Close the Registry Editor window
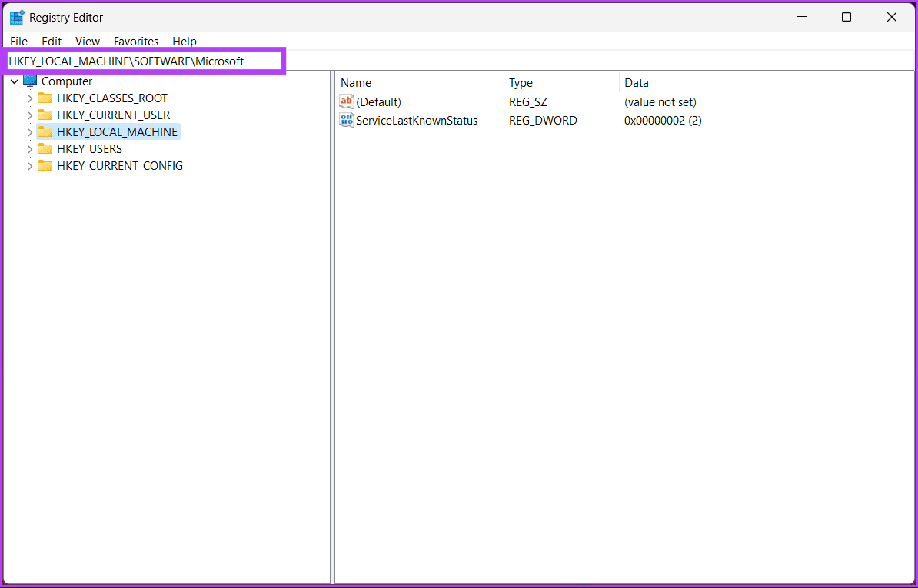 pos(892,17)
